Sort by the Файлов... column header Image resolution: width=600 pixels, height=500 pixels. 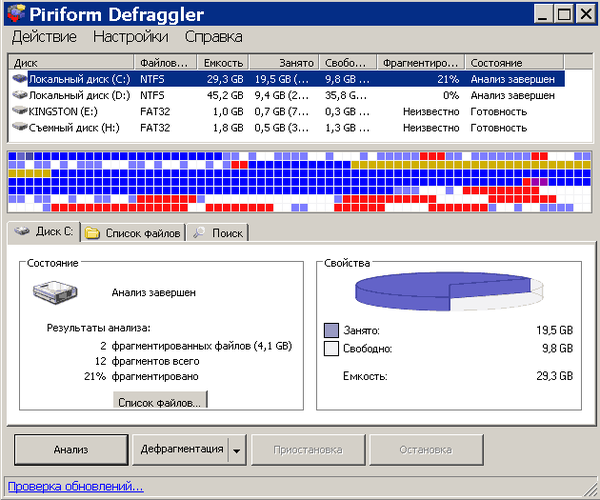click(165, 63)
